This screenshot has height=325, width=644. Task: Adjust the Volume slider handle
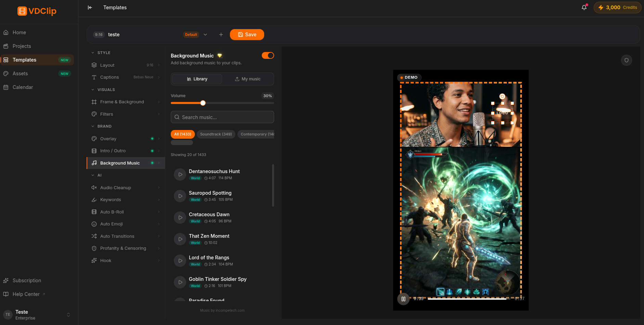click(203, 103)
